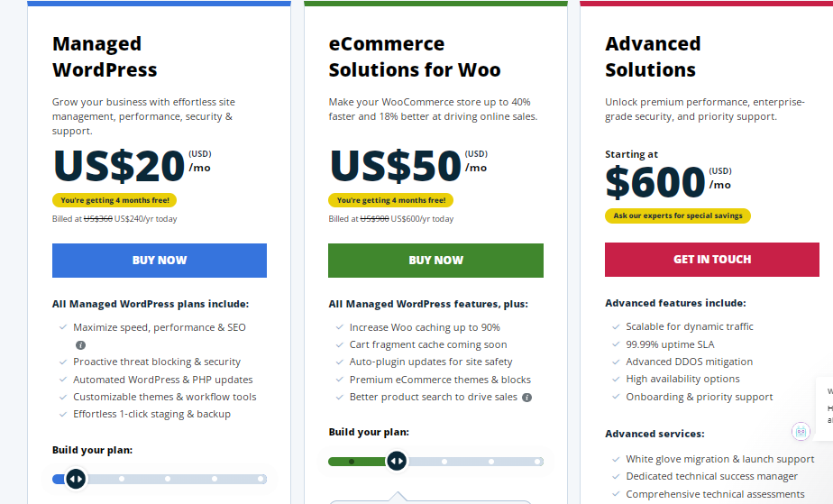Click the info icon under Maximize speed
Screen dimensions: 833x504
(80, 345)
